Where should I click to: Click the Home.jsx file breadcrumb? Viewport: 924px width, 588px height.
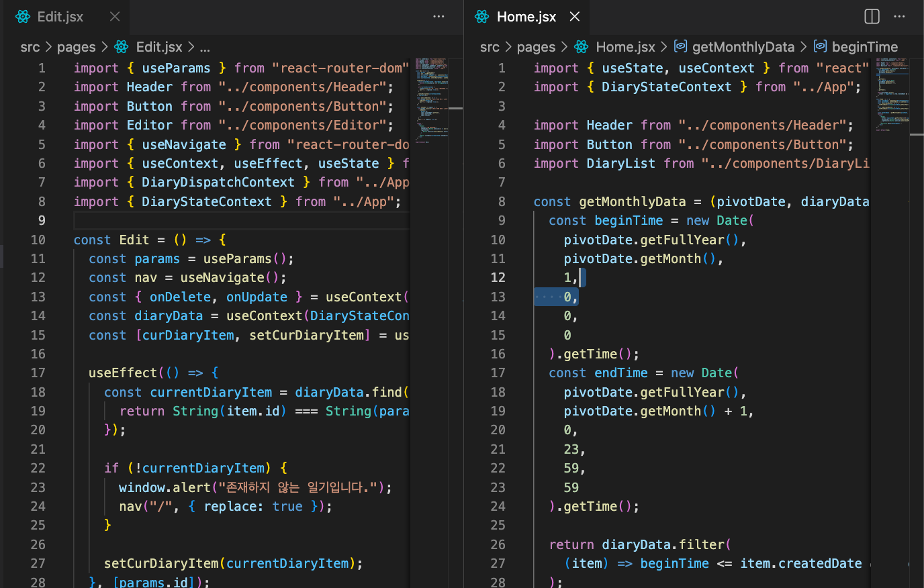[625, 47]
